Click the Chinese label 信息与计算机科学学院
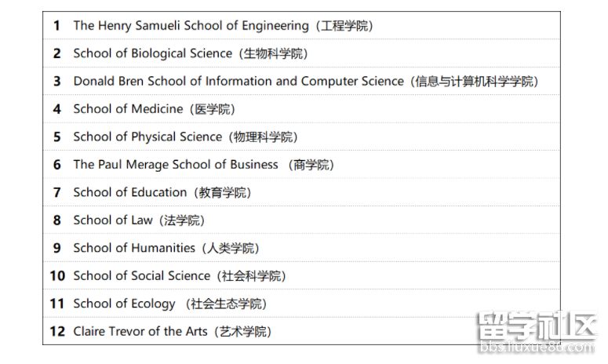This screenshot has height=364, width=608. (474, 82)
